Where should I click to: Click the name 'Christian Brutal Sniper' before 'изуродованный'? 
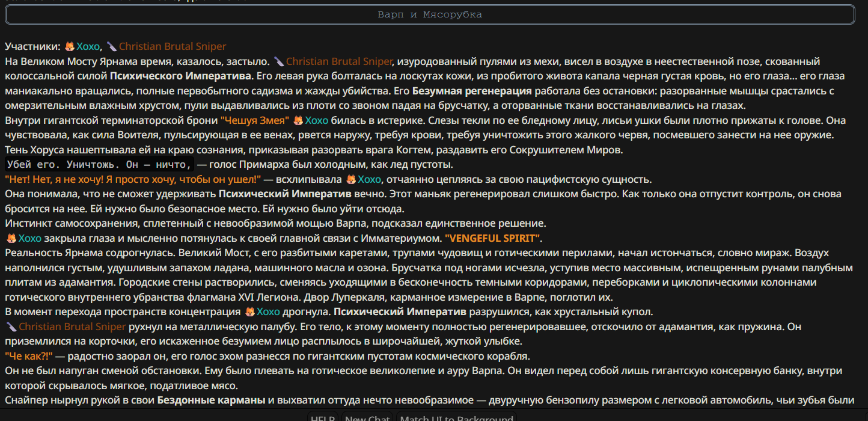(340, 61)
